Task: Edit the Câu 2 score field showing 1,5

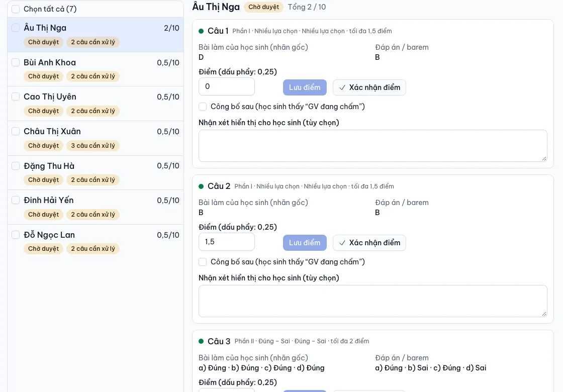Action: click(227, 242)
